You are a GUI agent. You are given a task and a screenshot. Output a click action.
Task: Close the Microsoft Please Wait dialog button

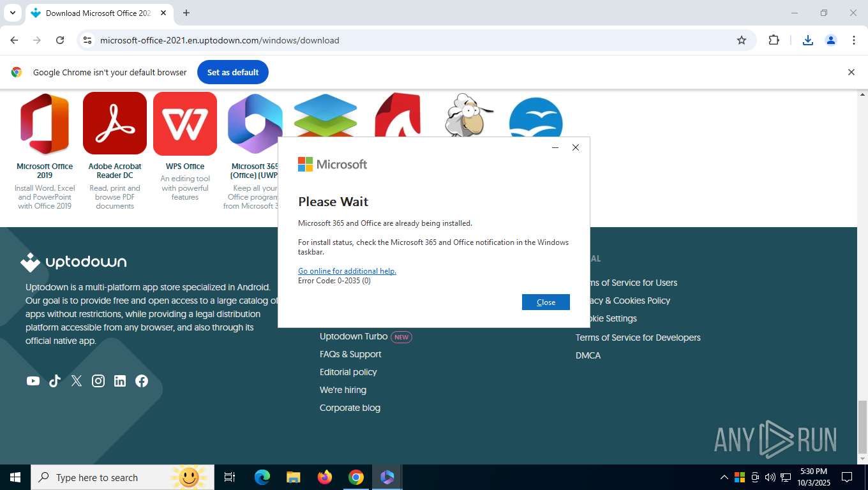pos(546,302)
